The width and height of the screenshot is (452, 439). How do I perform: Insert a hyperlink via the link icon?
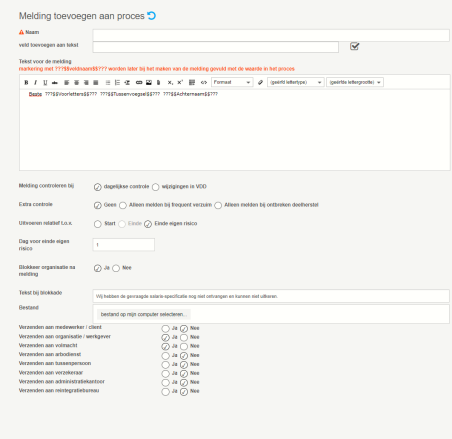(139, 82)
